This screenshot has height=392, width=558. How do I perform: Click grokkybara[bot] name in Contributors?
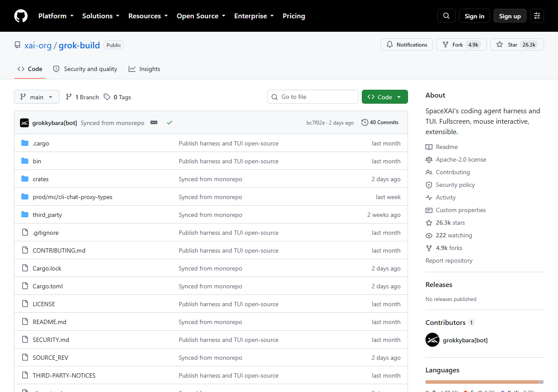coord(465,340)
